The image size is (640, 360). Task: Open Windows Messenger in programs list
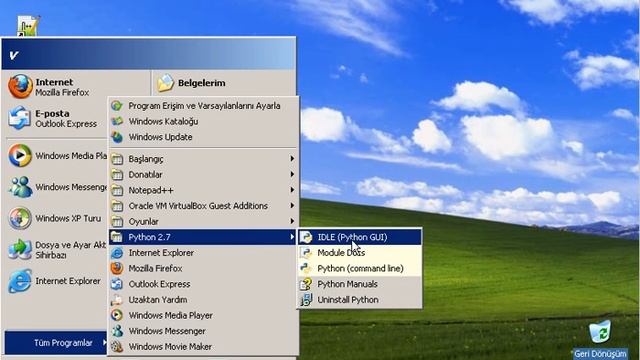point(203,331)
